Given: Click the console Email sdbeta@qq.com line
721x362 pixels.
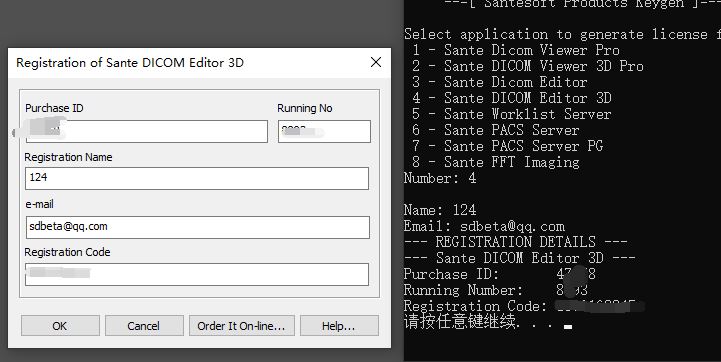Looking at the screenshot, I should click(x=484, y=226).
